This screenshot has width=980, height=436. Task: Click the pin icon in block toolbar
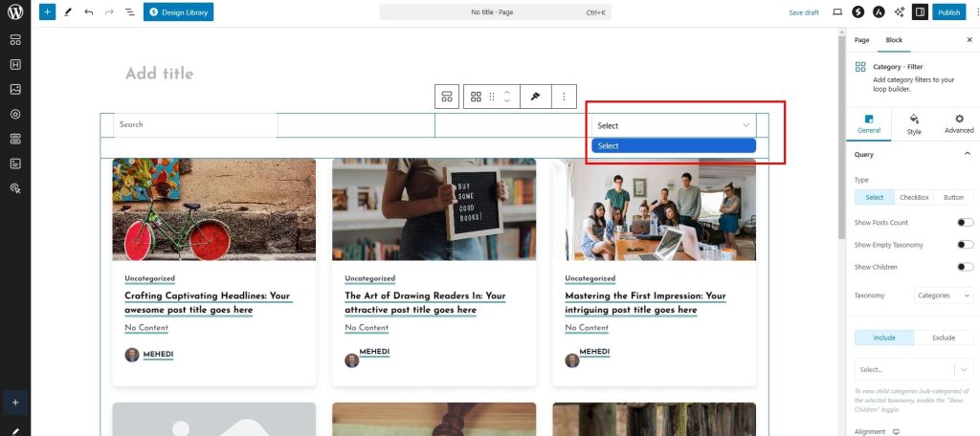point(537,97)
